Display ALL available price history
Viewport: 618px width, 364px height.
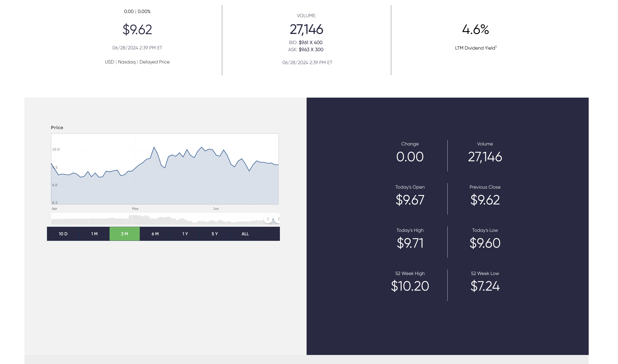[245, 234]
